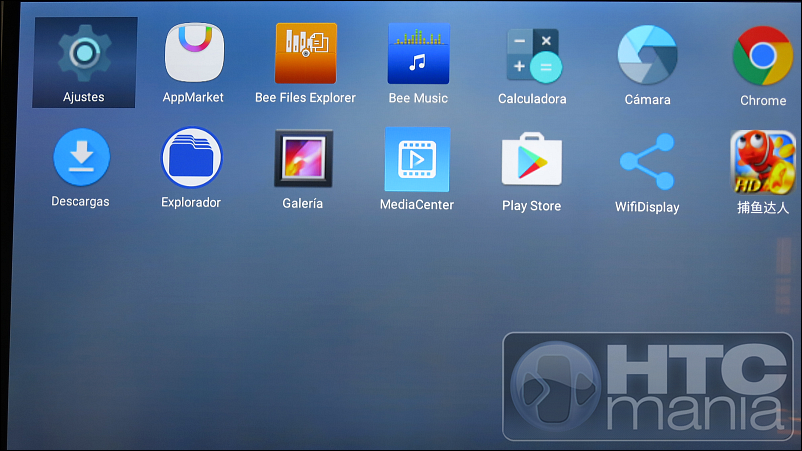Click the 'MediaCenter' label text
The width and height of the screenshot is (802, 451).
pos(417,205)
